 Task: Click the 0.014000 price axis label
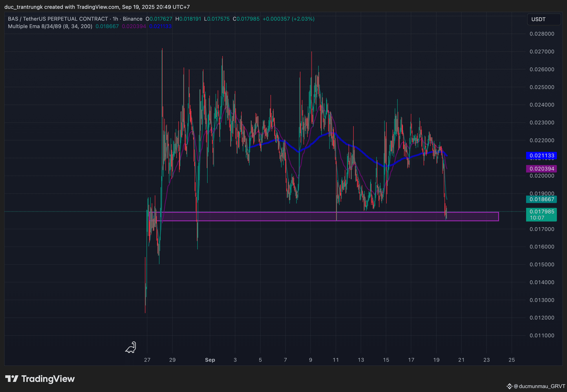542,282
